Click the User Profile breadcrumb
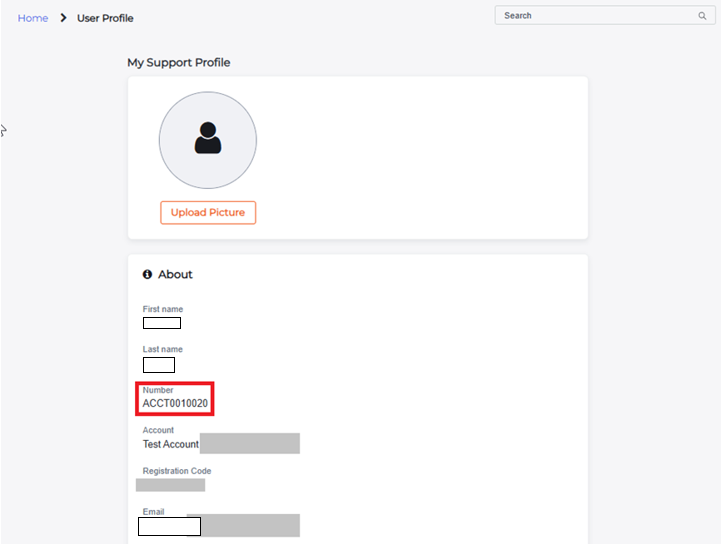This screenshot has width=721, height=547. [105, 18]
